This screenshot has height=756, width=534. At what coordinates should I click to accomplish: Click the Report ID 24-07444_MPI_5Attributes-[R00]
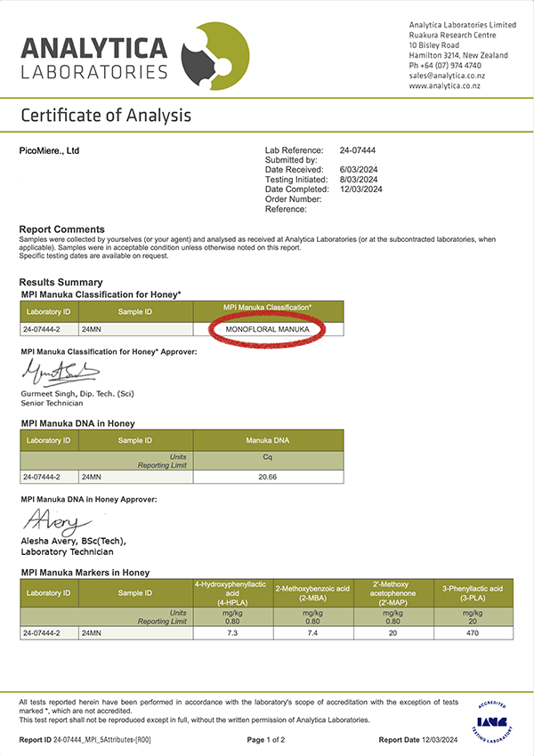pos(85,740)
